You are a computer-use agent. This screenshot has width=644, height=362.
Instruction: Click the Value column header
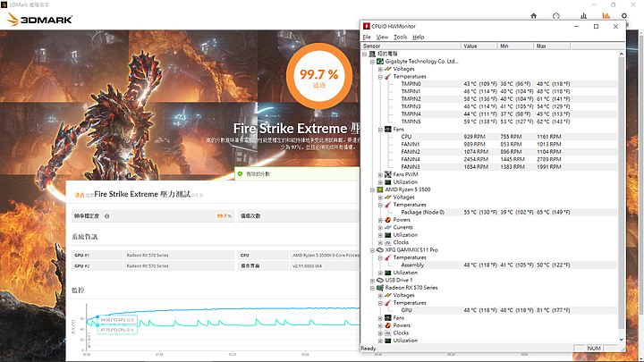(479, 46)
